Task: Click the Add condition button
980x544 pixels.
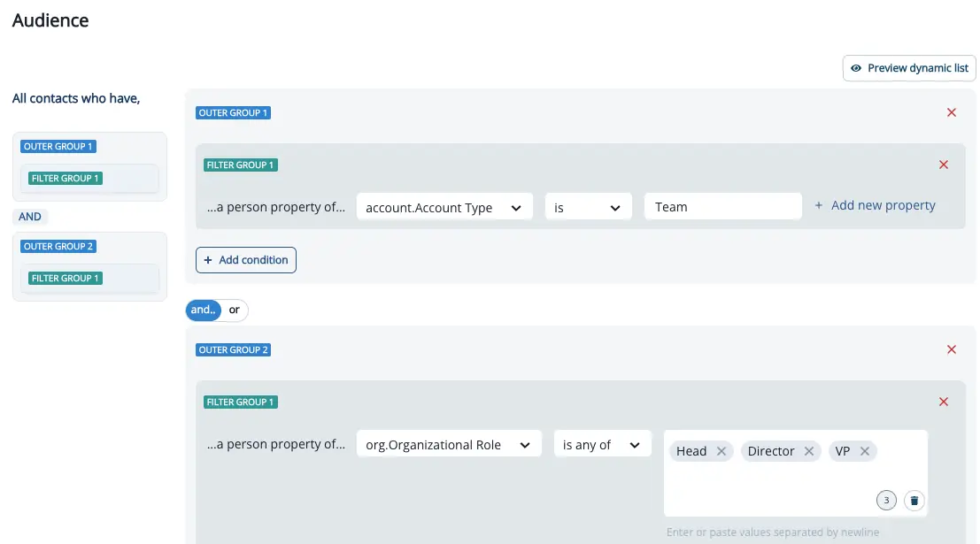Action: click(245, 259)
